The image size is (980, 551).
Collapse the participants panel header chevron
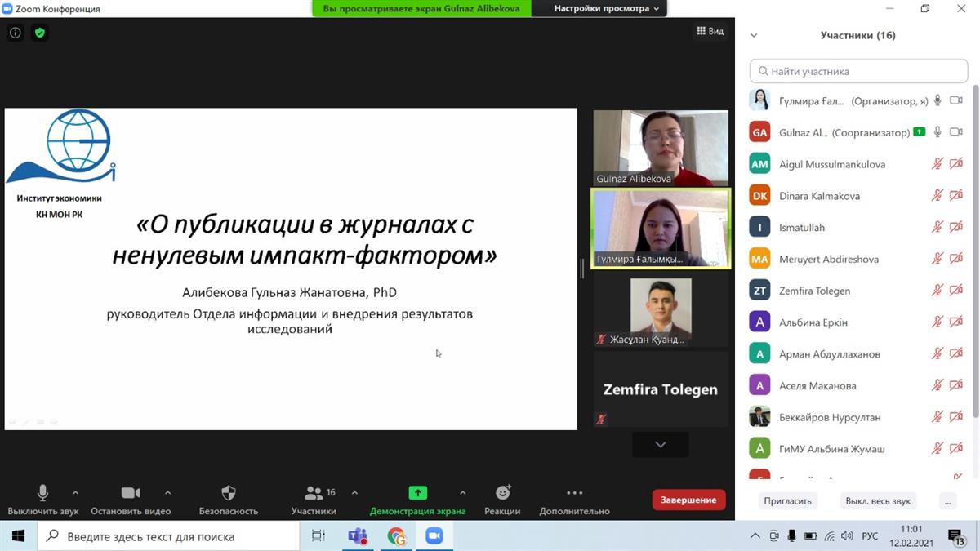click(x=754, y=35)
